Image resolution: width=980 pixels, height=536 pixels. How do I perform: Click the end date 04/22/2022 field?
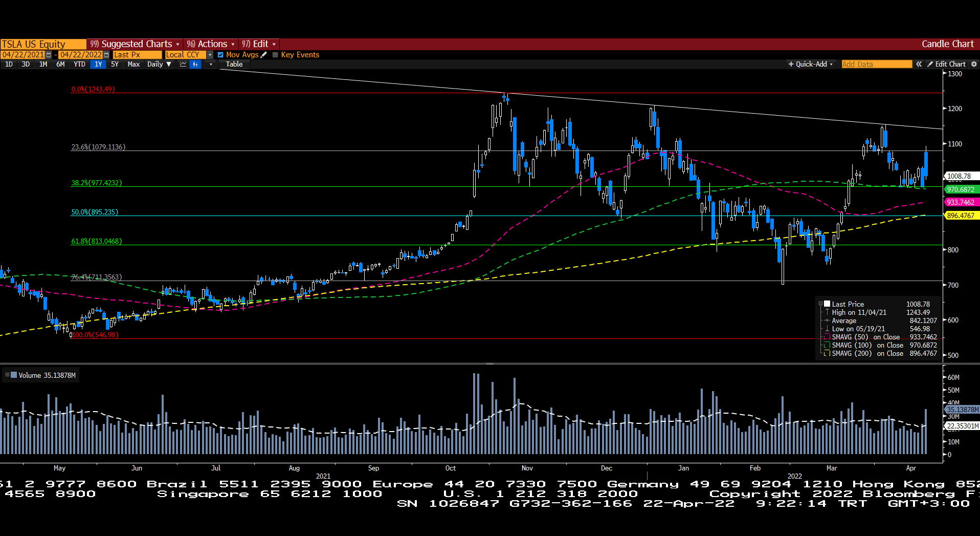coord(81,55)
